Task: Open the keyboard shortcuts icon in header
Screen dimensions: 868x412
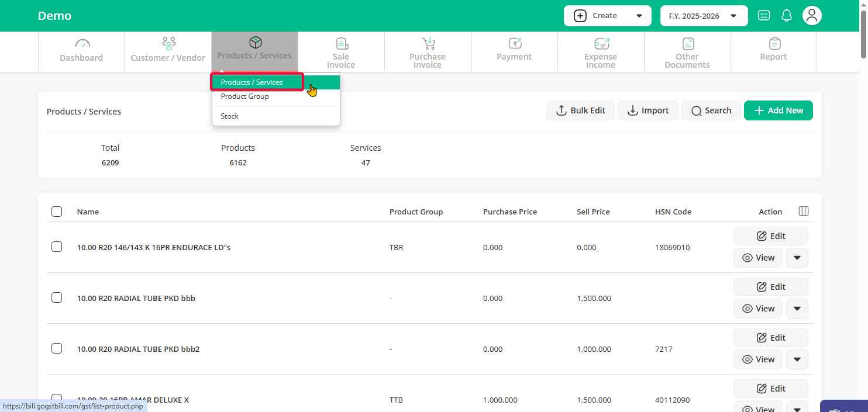Action: point(764,16)
